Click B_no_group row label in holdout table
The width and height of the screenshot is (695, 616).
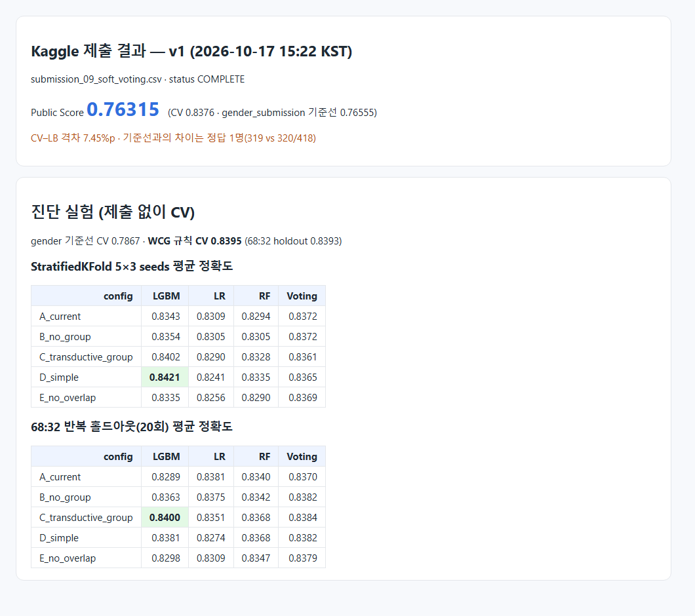[65, 497]
